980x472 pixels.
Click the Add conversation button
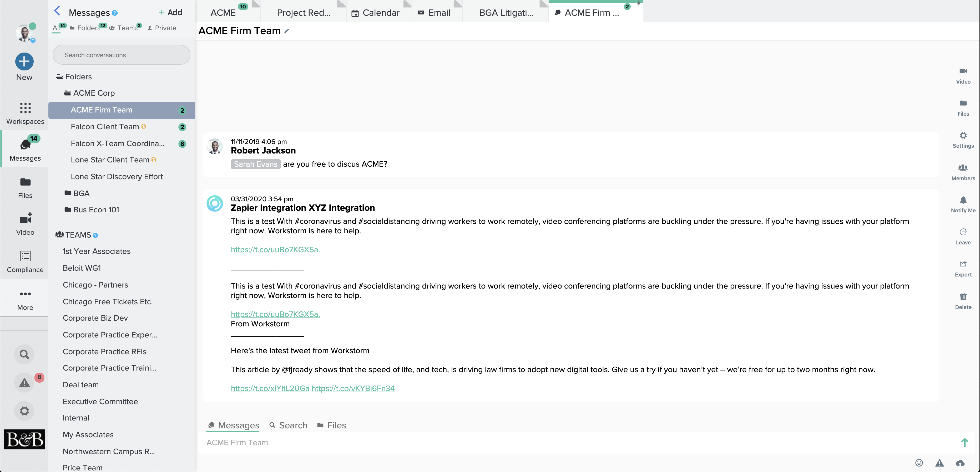(x=170, y=12)
